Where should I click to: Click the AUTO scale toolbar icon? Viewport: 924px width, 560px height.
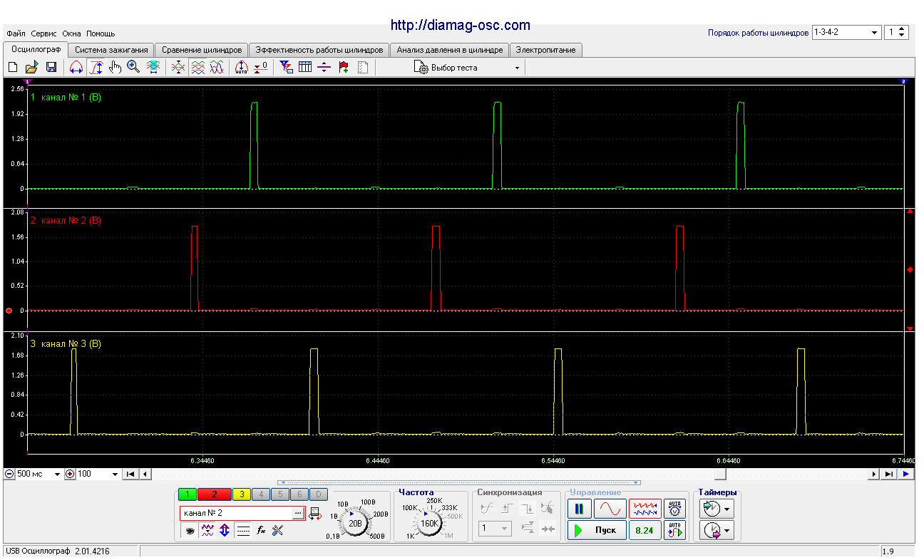241,68
